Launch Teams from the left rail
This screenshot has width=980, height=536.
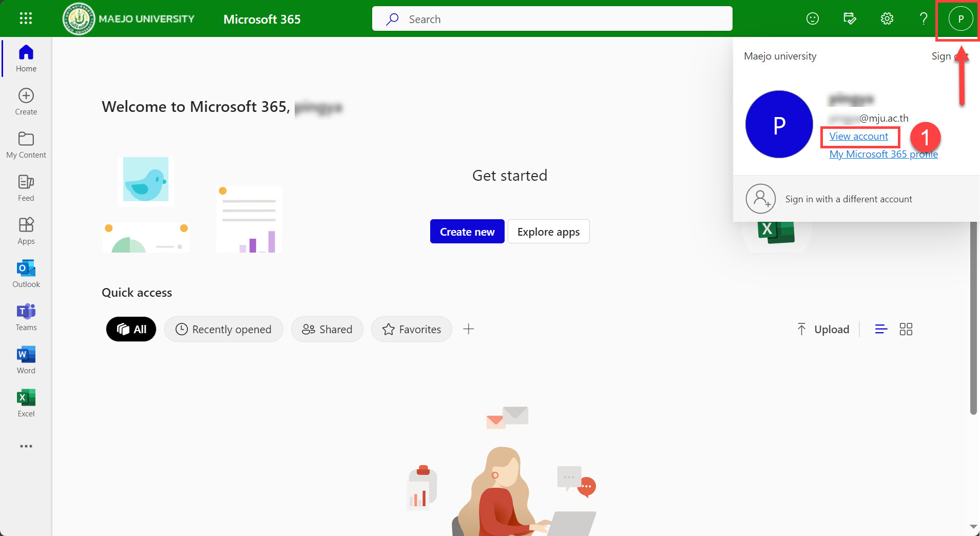26,317
